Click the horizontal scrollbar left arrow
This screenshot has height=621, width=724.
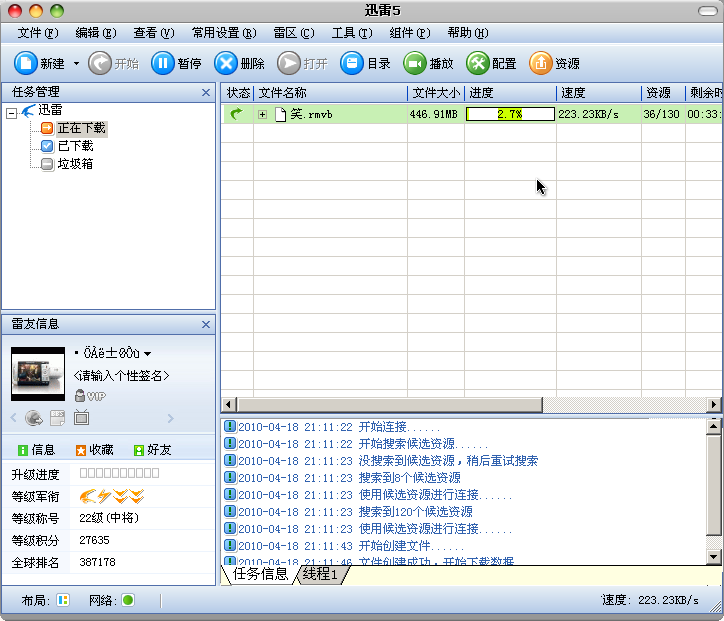(229, 404)
